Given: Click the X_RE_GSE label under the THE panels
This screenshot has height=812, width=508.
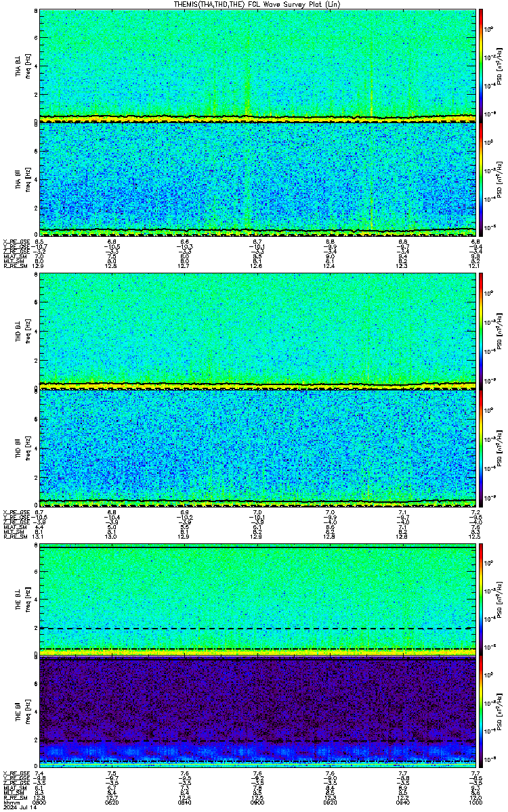Looking at the screenshot, I should (x=16, y=774).
